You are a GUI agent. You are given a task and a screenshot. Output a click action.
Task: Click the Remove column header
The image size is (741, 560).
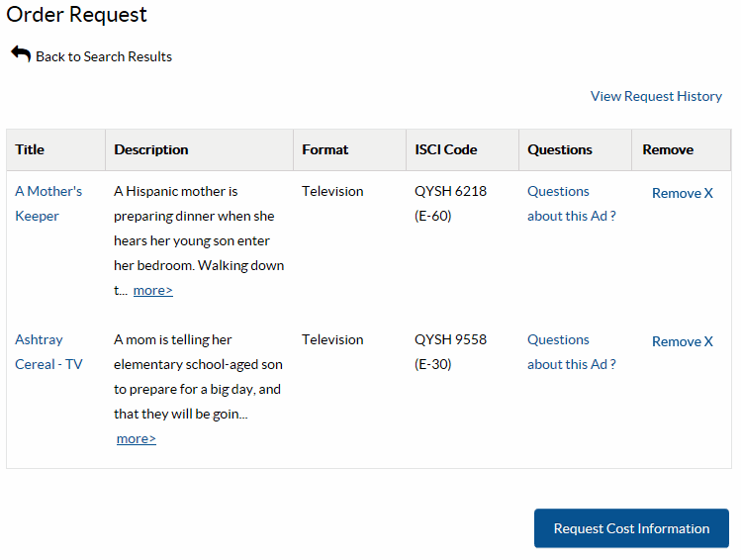668,149
